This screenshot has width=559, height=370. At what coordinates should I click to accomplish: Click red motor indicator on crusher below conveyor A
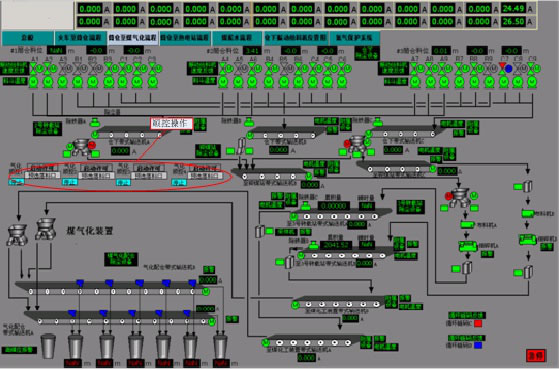[92, 144]
